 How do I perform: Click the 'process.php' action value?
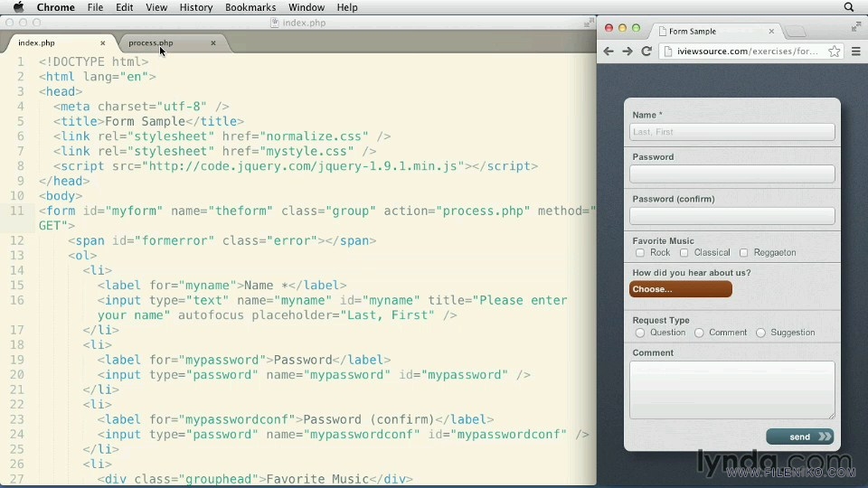tap(483, 211)
